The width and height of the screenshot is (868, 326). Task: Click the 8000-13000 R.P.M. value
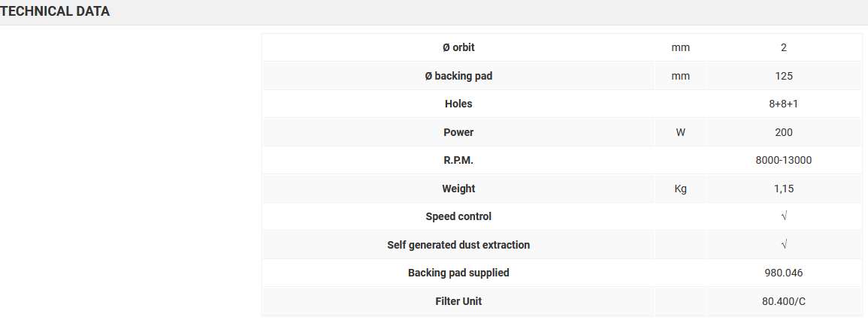click(784, 160)
